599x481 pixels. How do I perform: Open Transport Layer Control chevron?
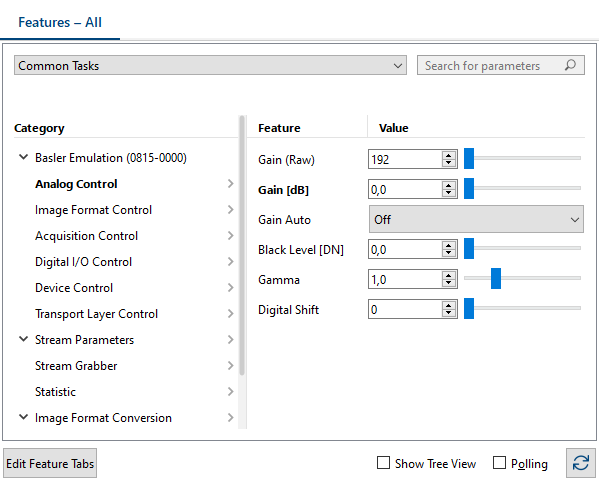(x=230, y=314)
